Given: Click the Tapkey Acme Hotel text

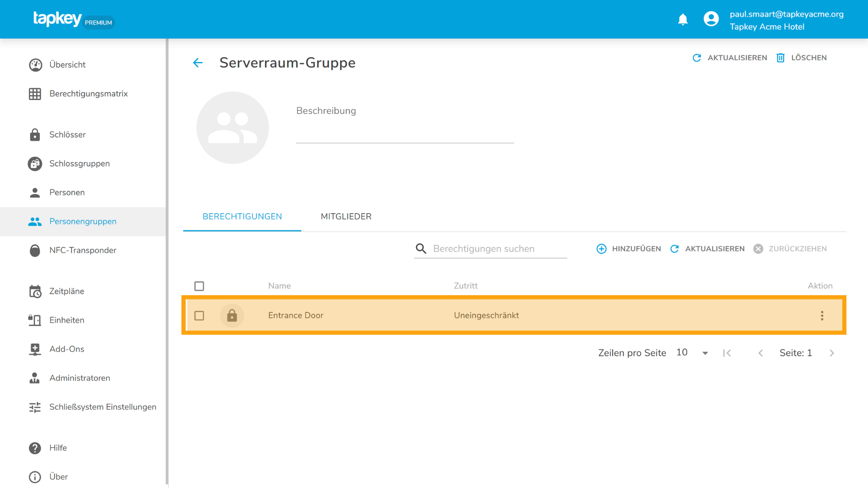Looking at the screenshot, I should pyautogui.click(x=767, y=27).
